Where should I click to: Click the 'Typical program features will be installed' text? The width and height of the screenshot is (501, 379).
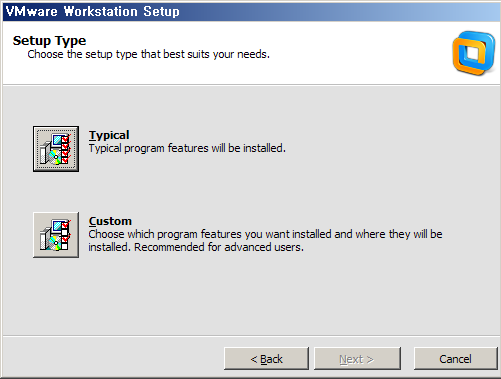[187, 148]
